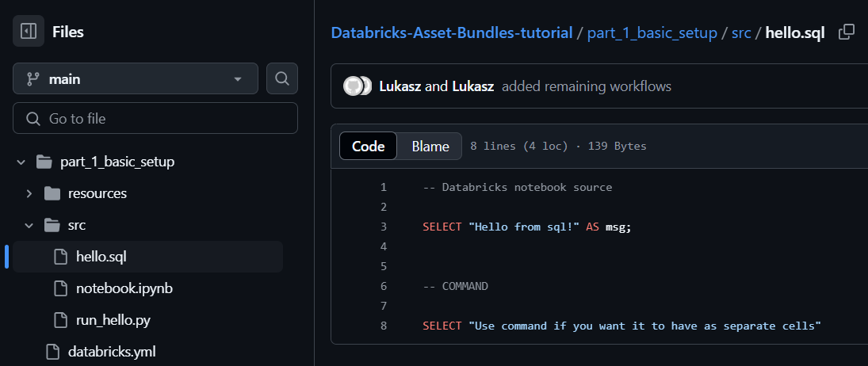Focus the Go to file input
This screenshot has width=868, height=366.
(155, 118)
